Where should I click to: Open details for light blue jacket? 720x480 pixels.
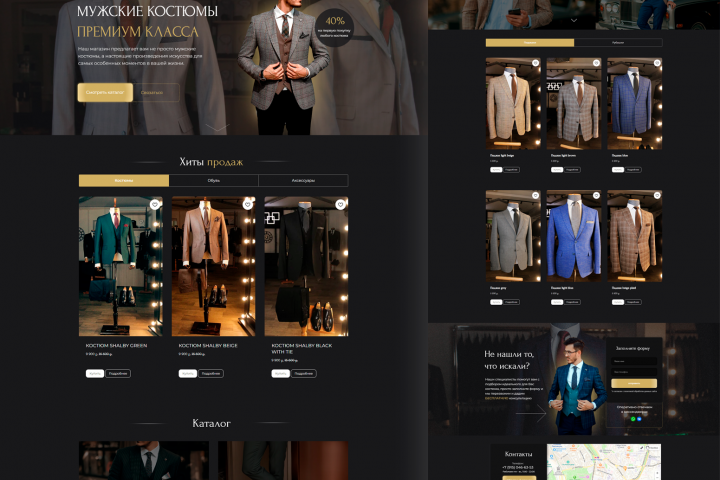click(x=572, y=302)
